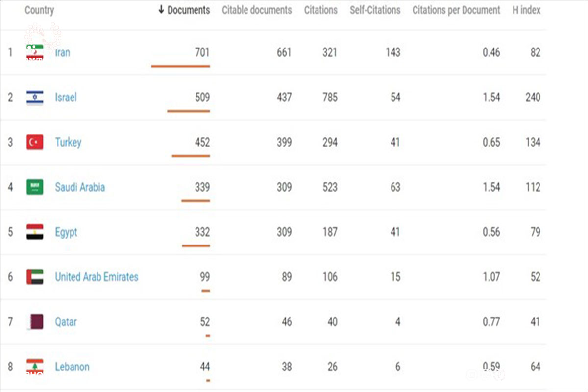Sort by the Citations column header
Screen dimensions: 588x392
[x=320, y=10]
